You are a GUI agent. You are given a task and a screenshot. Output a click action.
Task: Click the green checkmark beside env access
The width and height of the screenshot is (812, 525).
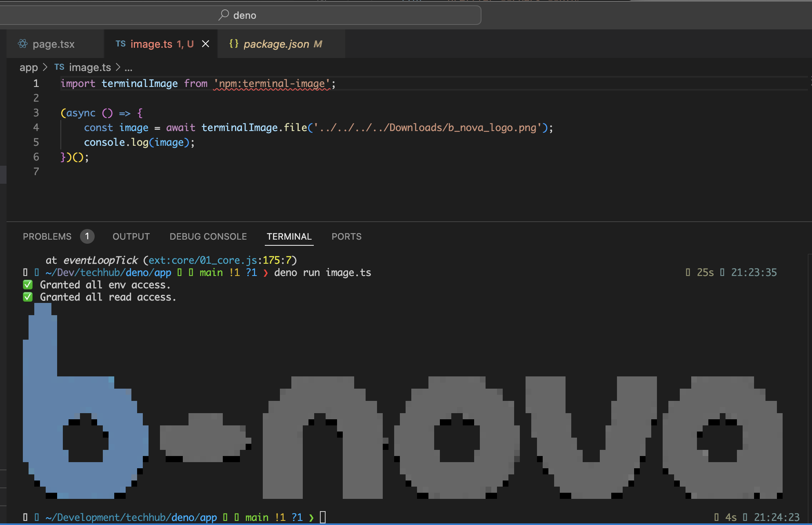pyautogui.click(x=28, y=285)
